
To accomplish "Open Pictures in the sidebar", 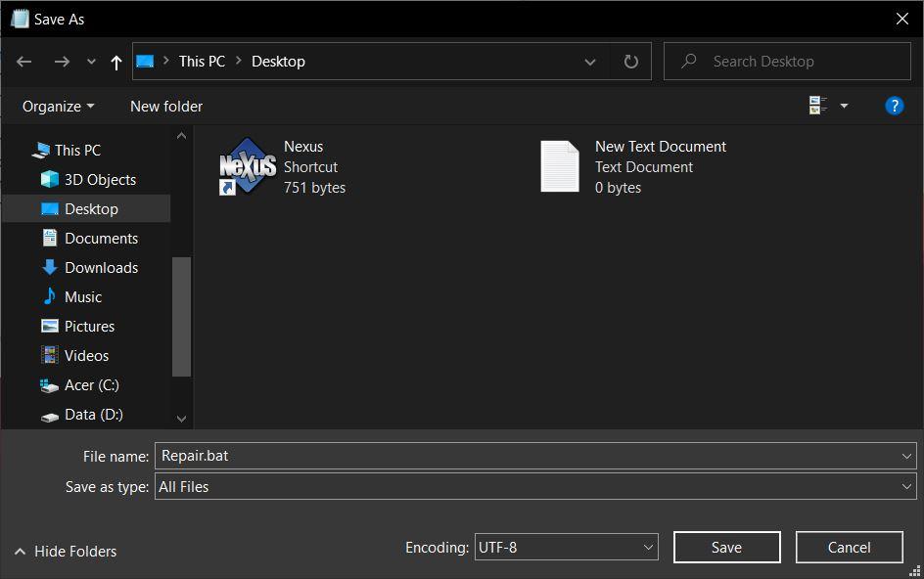I will click(x=90, y=327).
